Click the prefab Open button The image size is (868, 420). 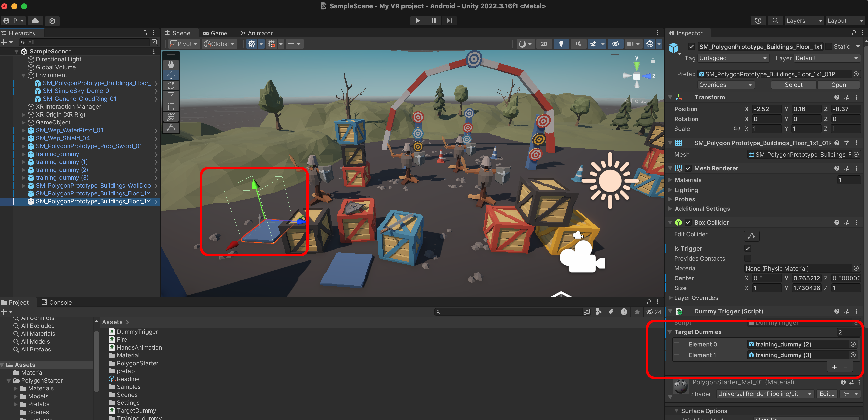click(838, 85)
